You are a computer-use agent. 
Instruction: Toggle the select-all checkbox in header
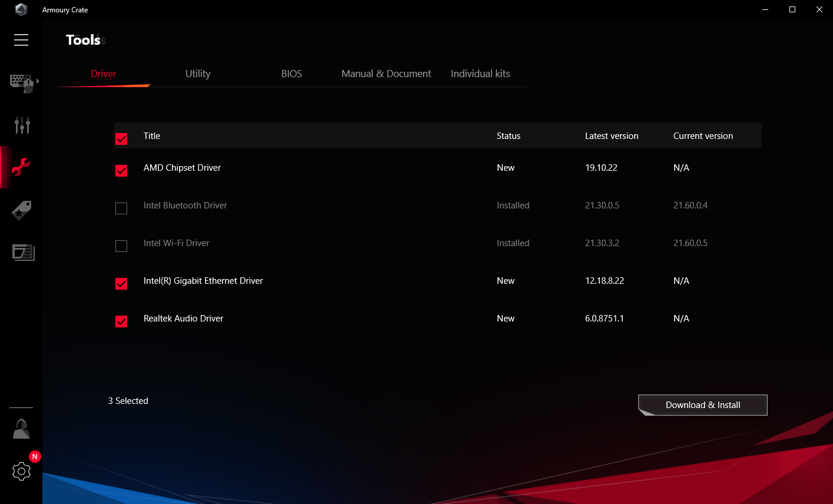click(x=121, y=139)
